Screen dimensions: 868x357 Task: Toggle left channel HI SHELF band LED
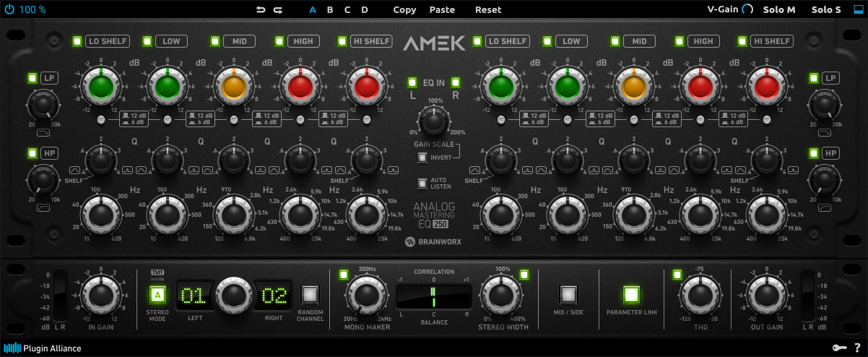[x=343, y=41]
